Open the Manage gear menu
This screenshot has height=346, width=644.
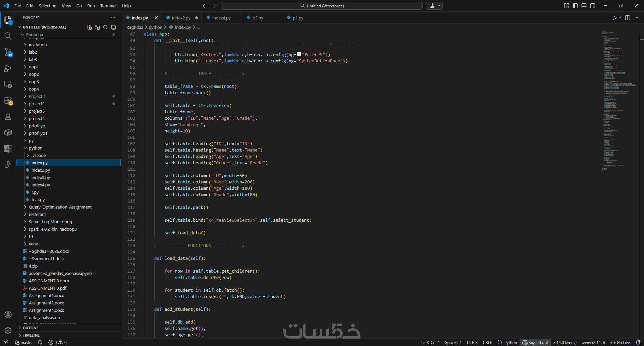click(8, 331)
